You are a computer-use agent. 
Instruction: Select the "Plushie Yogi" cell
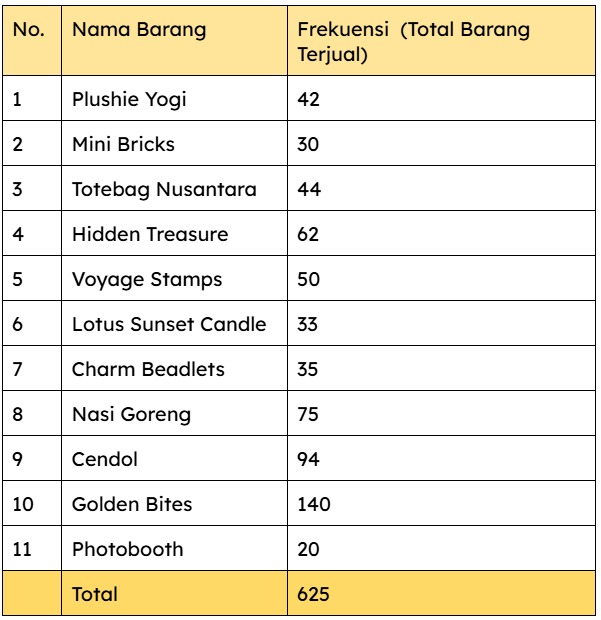[129, 99]
